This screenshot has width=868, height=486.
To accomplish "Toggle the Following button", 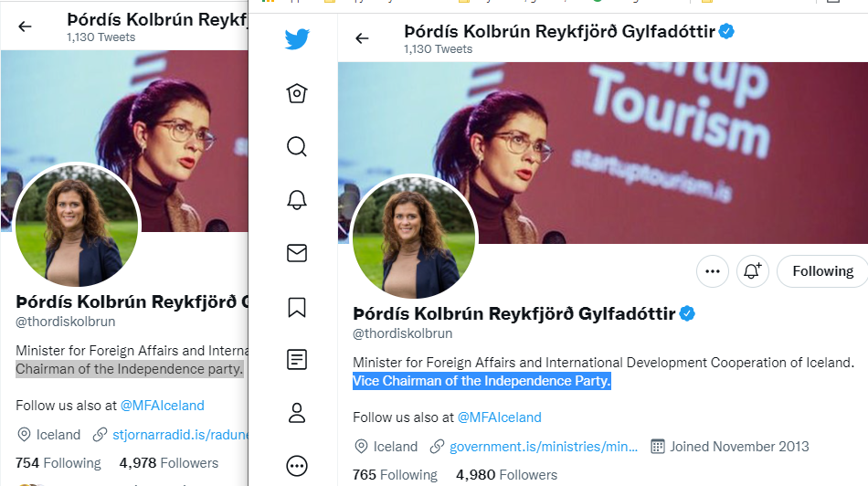I will pyautogui.click(x=822, y=271).
